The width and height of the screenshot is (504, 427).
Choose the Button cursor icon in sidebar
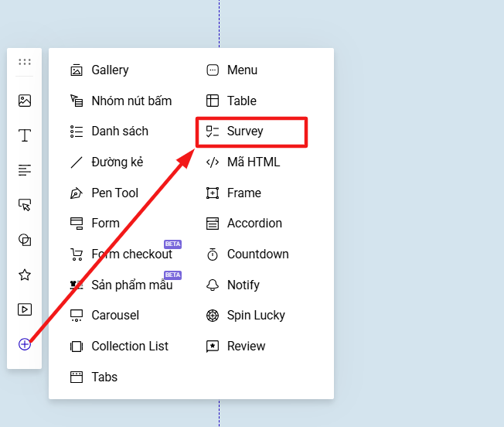tap(25, 205)
